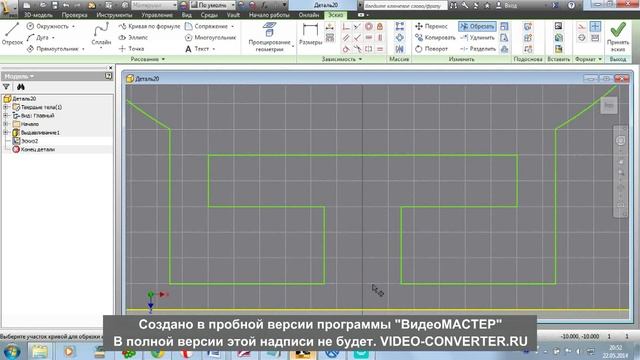Open the Прямоугольник dropdown arrow
Viewport: 640px width, 360px height.
point(83,49)
